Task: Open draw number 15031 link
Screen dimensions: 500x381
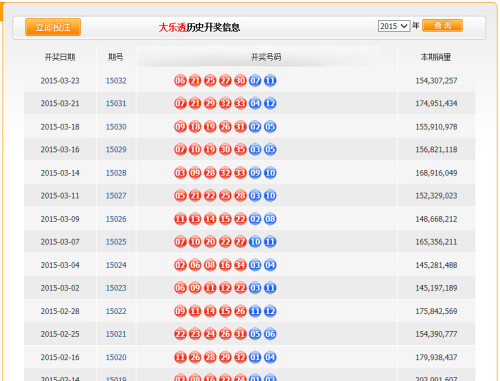Action: coord(116,103)
